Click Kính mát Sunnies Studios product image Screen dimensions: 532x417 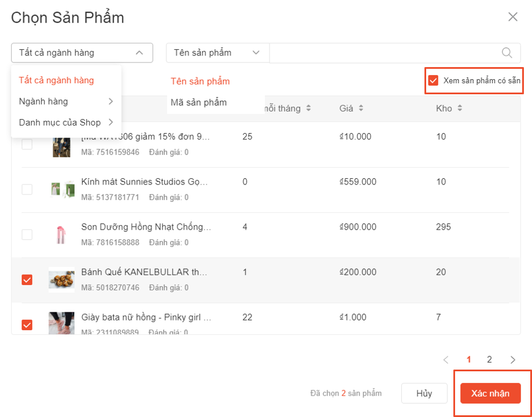point(61,189)
